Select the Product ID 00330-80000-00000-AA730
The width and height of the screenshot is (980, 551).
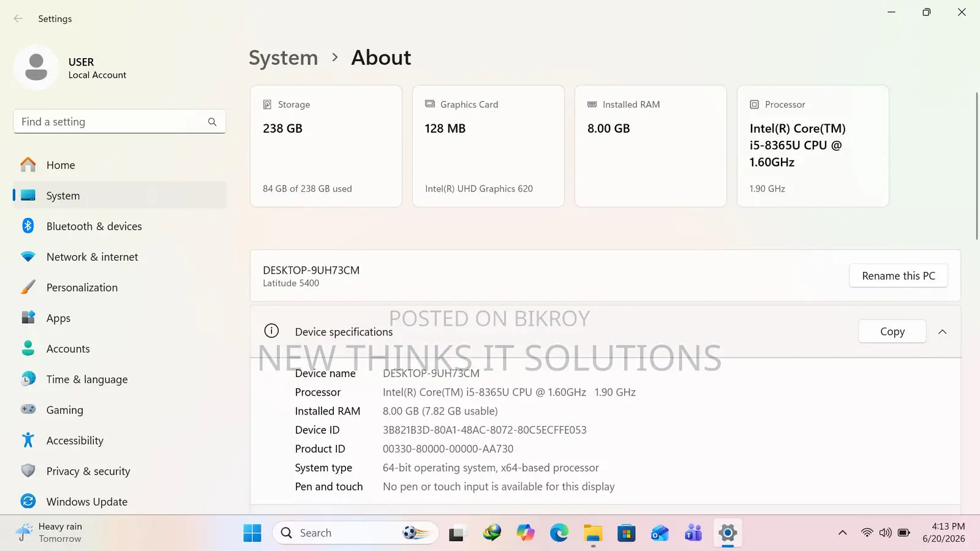pos(448,449)
